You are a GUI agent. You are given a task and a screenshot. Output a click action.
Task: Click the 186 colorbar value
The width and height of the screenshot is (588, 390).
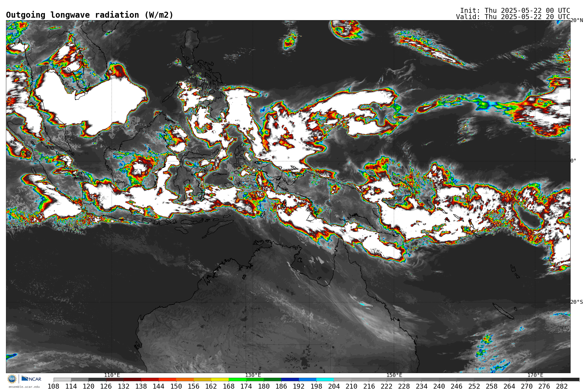tap(281, 386)
